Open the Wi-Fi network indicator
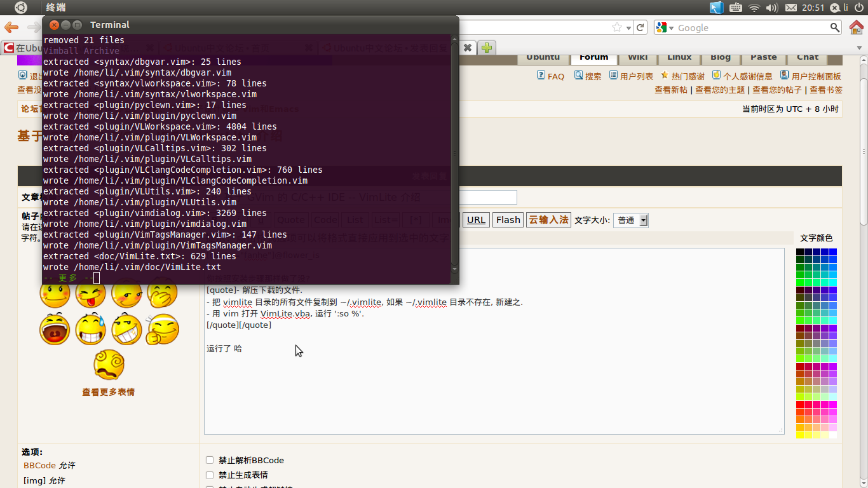 [754, 8]
